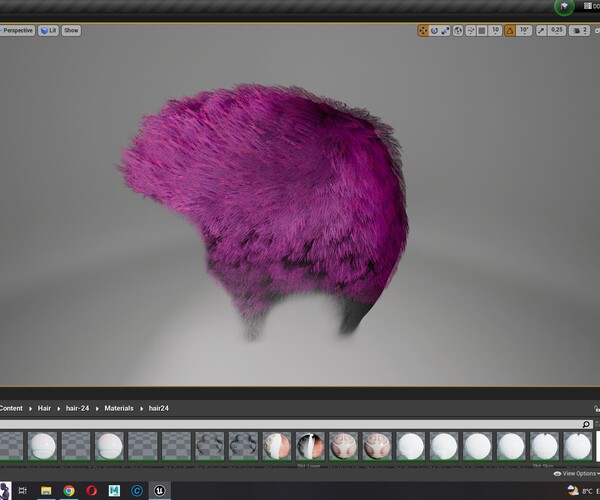Viewport: 600px width, 500px height.
Task: Open Opera browser from the taskbar
Action: pyautogui.click(x=91, y=490)
